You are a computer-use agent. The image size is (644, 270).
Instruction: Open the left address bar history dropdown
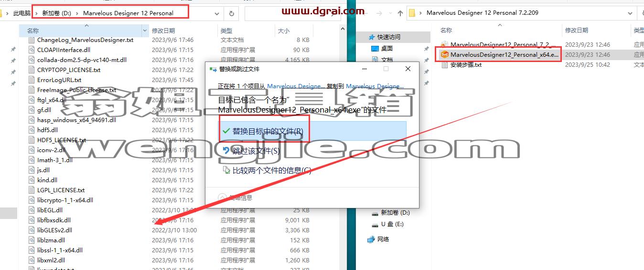pos(217,13)
